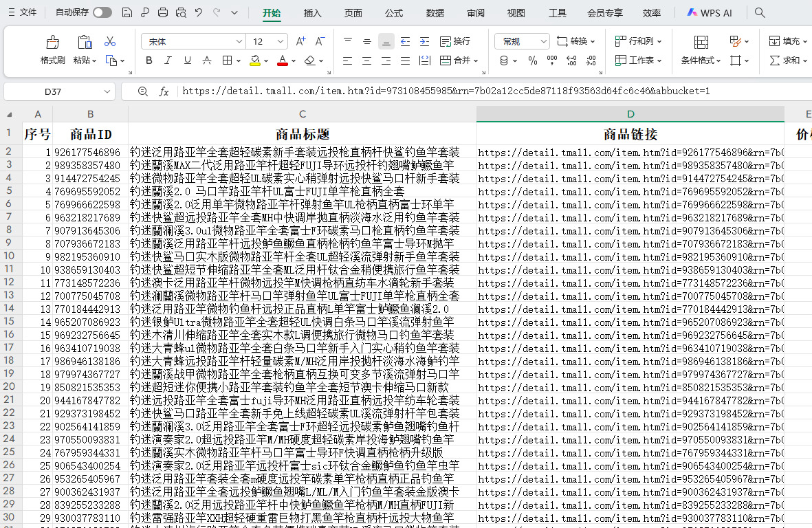This screenshot has width=812, height=528.
Task: Open the 条件格式 conditional formatting button
Action: click(701, 60)
